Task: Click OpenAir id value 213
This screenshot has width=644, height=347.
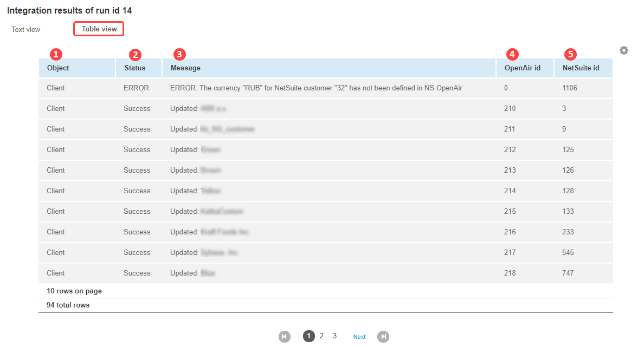Action: coord(510,170)
